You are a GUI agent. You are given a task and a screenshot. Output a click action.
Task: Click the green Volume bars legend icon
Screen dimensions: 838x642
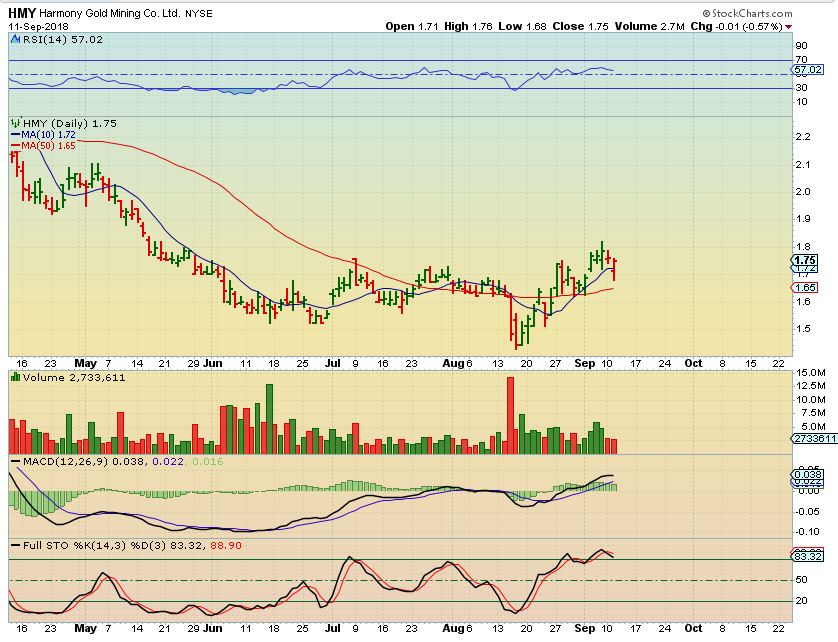coord(14,378)
